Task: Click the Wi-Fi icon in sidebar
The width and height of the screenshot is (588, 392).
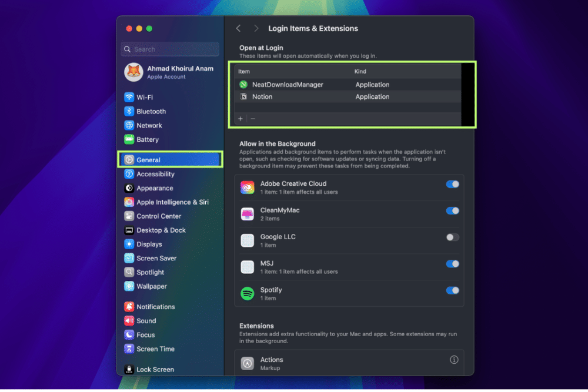Action: click(129, 97)
